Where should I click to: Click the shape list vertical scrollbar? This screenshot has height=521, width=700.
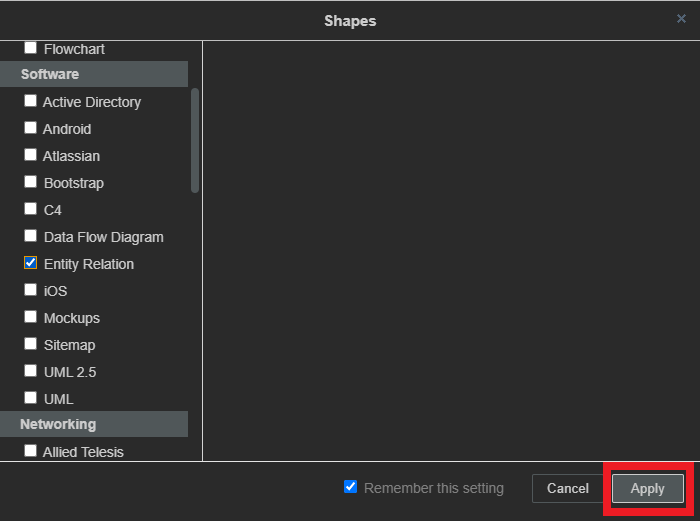pyautogui.click(x=195, y=140)
